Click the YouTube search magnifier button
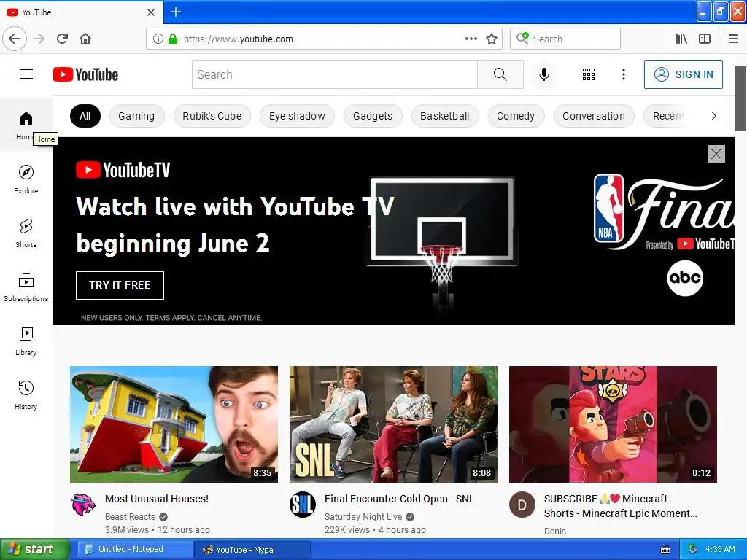This screenshot has width=747, height=560. coord(500,74)
